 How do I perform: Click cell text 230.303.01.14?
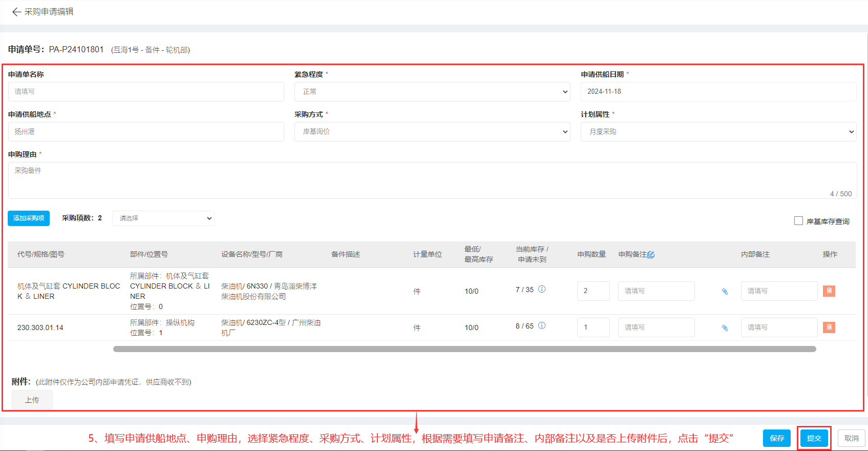[40, 327]
